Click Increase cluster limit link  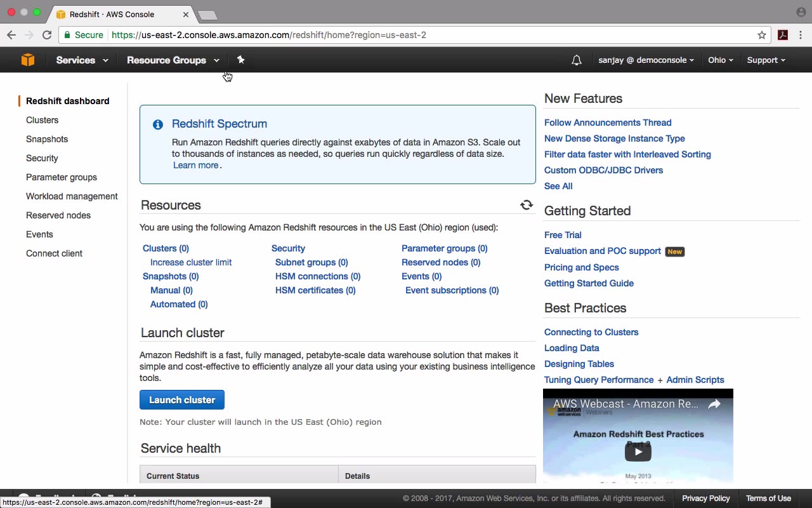tap(191, 262)
